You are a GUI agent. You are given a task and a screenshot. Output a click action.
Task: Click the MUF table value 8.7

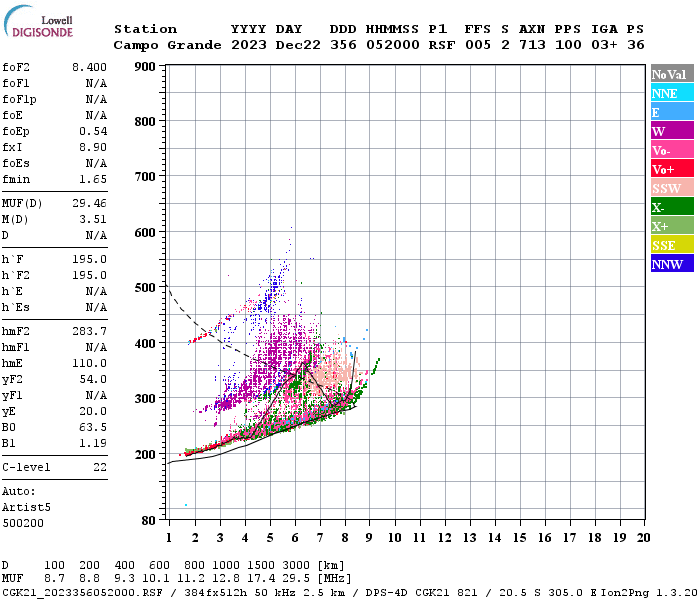point(54,579)
